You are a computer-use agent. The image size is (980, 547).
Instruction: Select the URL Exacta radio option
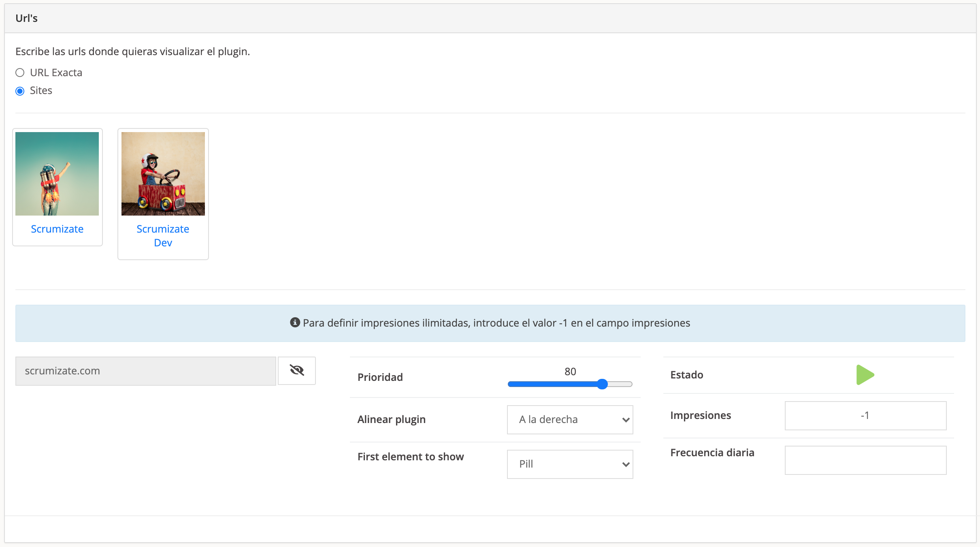click(20, 73)
